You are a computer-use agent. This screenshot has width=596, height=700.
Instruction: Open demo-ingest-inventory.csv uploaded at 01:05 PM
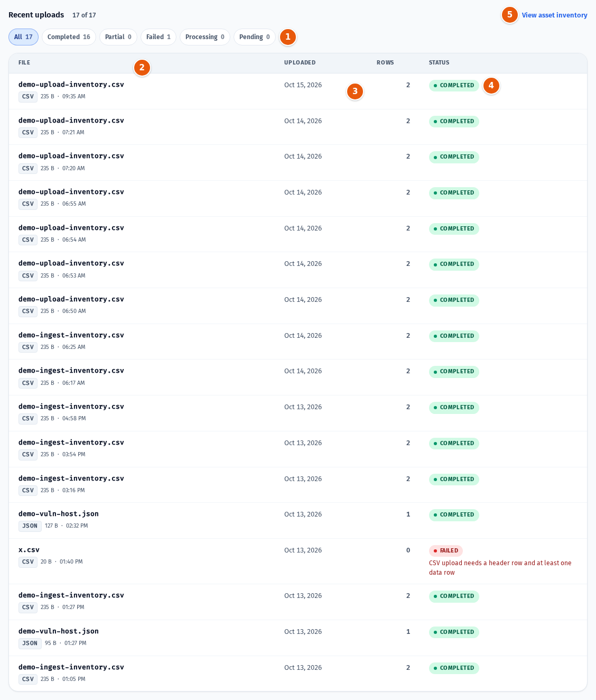click(71, 667)
